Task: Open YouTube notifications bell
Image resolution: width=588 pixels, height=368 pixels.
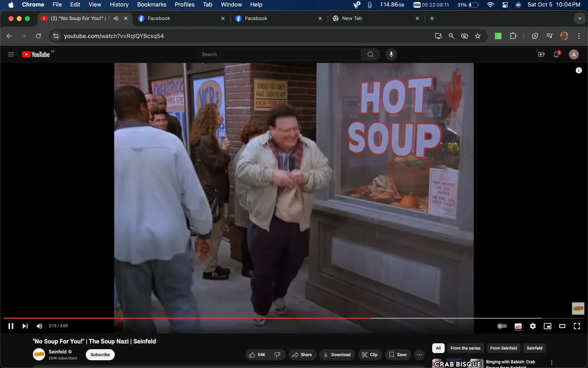Action: [556, 54]
